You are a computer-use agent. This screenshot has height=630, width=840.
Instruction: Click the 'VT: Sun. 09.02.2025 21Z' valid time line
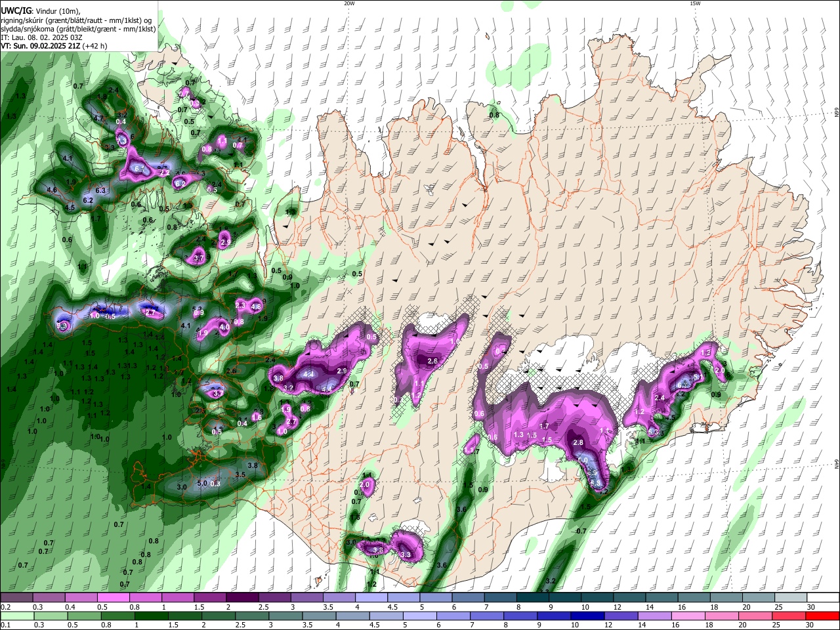(54, 46)
